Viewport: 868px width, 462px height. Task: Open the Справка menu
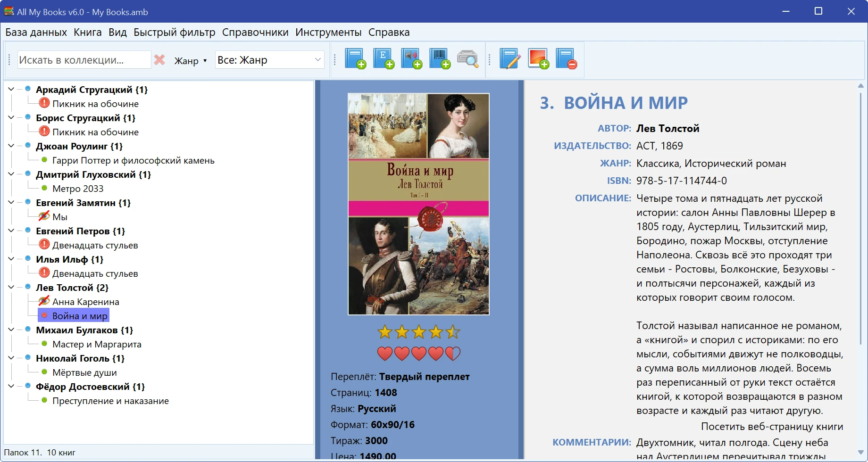(x=389, y=33)
